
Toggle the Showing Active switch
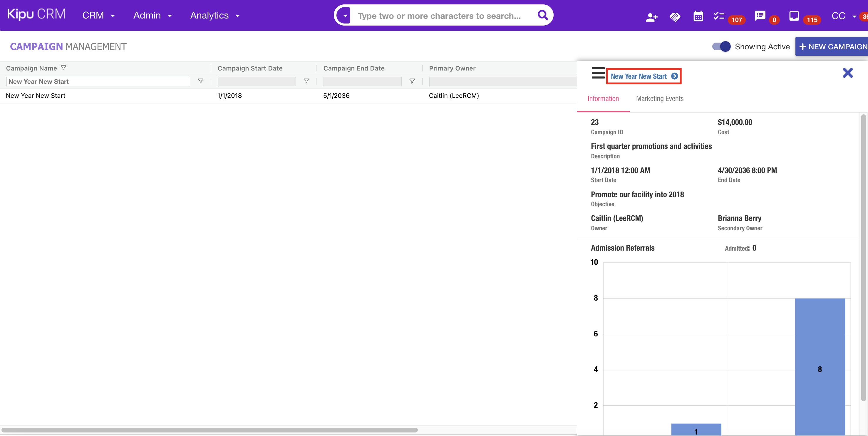(721, 46)
